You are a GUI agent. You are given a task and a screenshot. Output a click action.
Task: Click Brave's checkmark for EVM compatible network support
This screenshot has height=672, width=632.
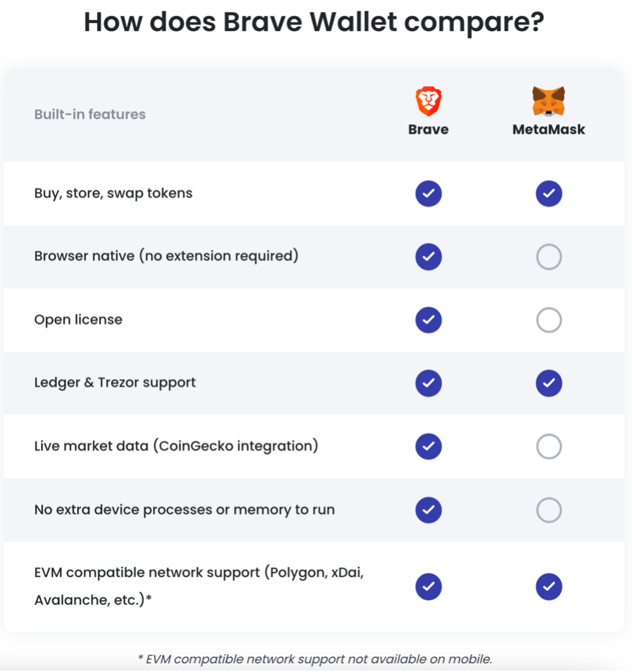tap(428, 586)
